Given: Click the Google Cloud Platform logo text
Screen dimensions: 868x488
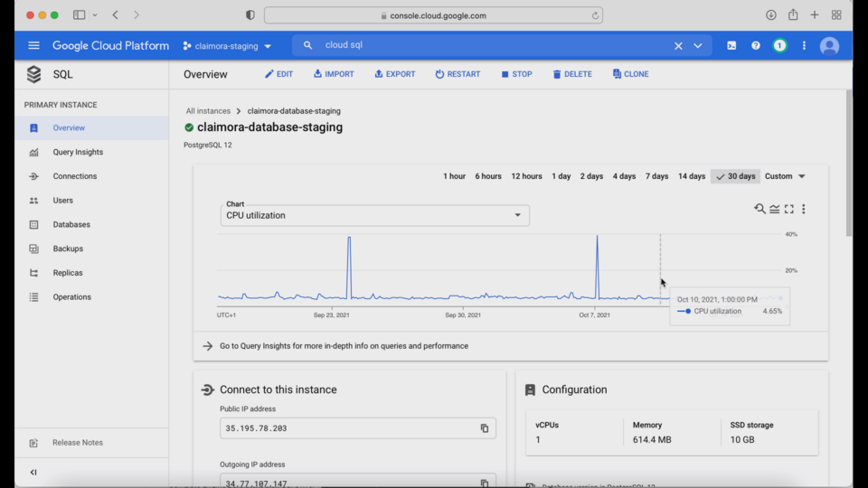Looking at the screenshot, I should point(110,46).
